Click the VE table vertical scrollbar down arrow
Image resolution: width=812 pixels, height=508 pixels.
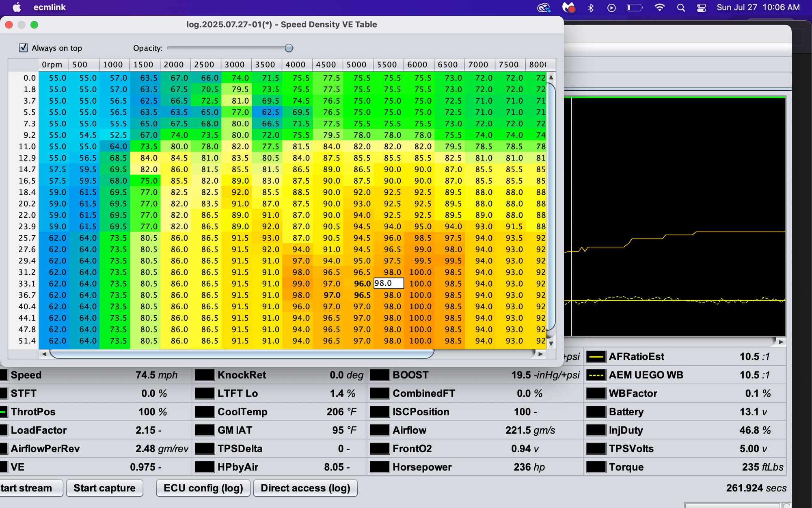click(551, 343)
